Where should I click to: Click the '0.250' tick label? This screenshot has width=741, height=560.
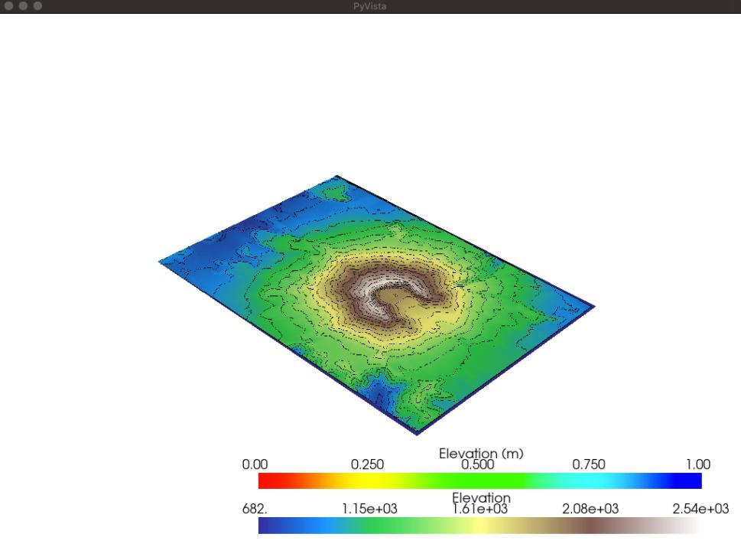(367, 464)
